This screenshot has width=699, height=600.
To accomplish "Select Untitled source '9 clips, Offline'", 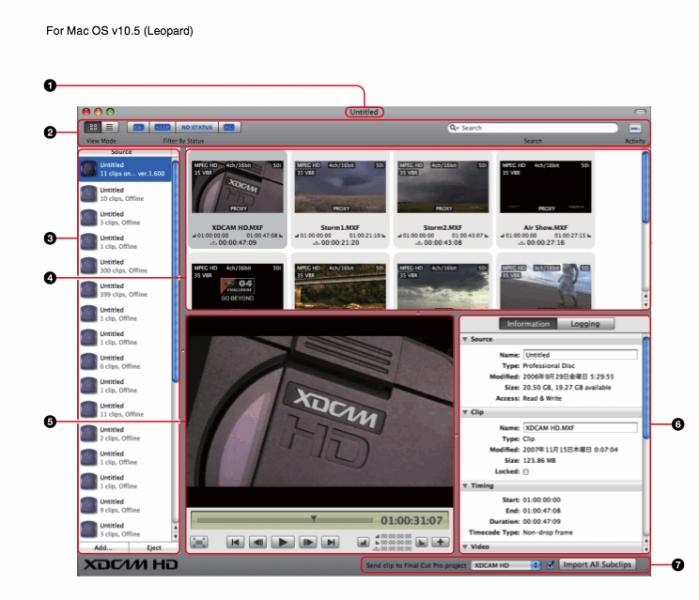I will click(x=125, y=506).
